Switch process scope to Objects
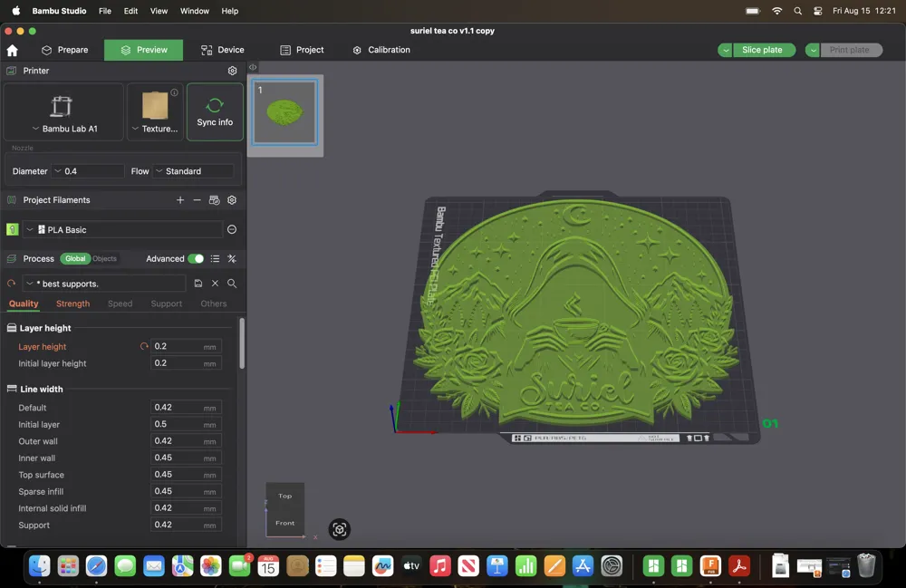 click(104, 259)
